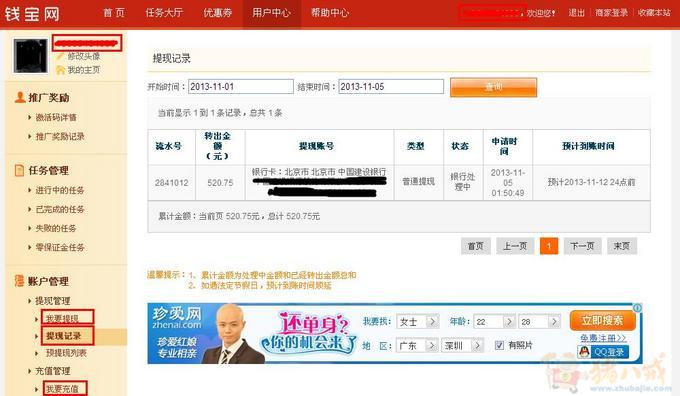Click the 账户管理 coin icon
Image resolution: width=680 pixels, height=396 pixels.
pyautogui.click(x=19, y=281)
